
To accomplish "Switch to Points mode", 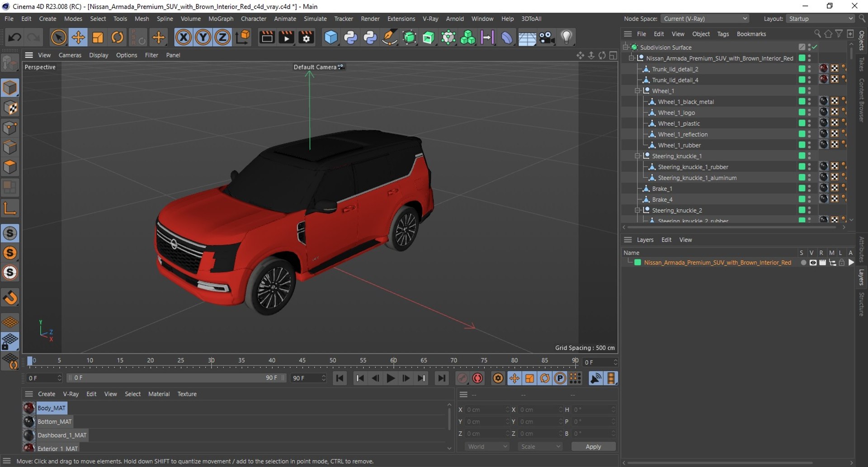I will (x=10, y=128).
